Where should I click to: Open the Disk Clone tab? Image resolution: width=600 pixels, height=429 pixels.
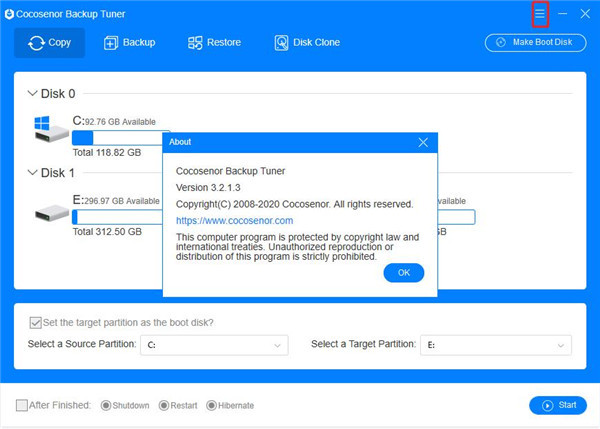point(307,42)
